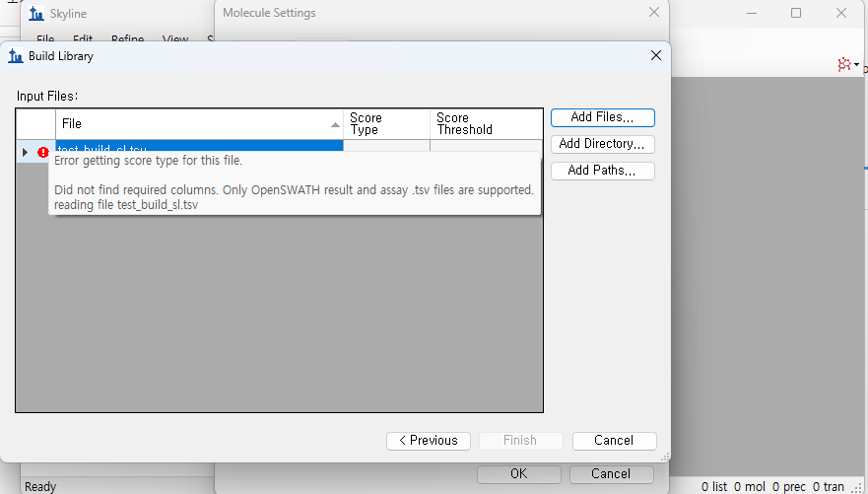The width and height of the screenshot is (868, 494).
Task: Click the row selector arrow in Input Files grid
Action: coord(26,152)
